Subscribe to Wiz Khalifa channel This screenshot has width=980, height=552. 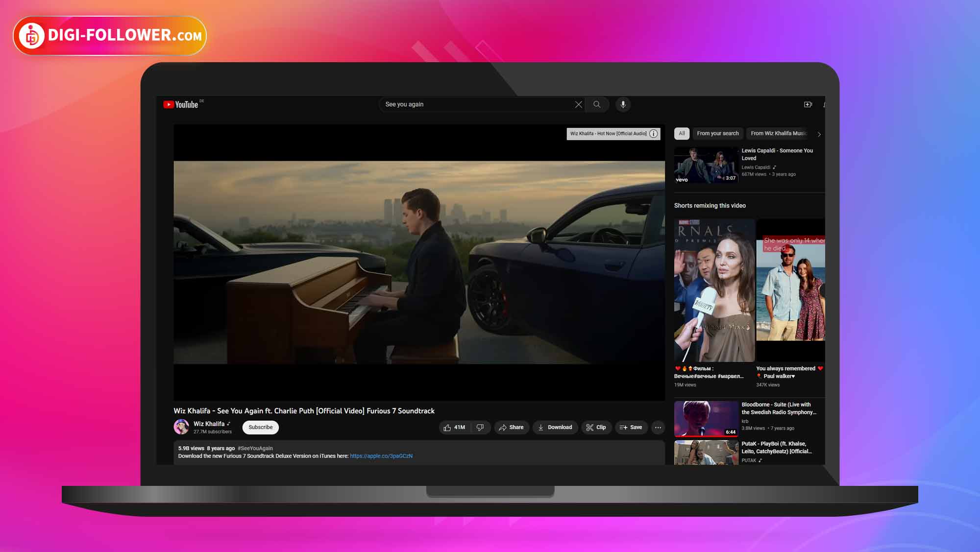[261, 428]
